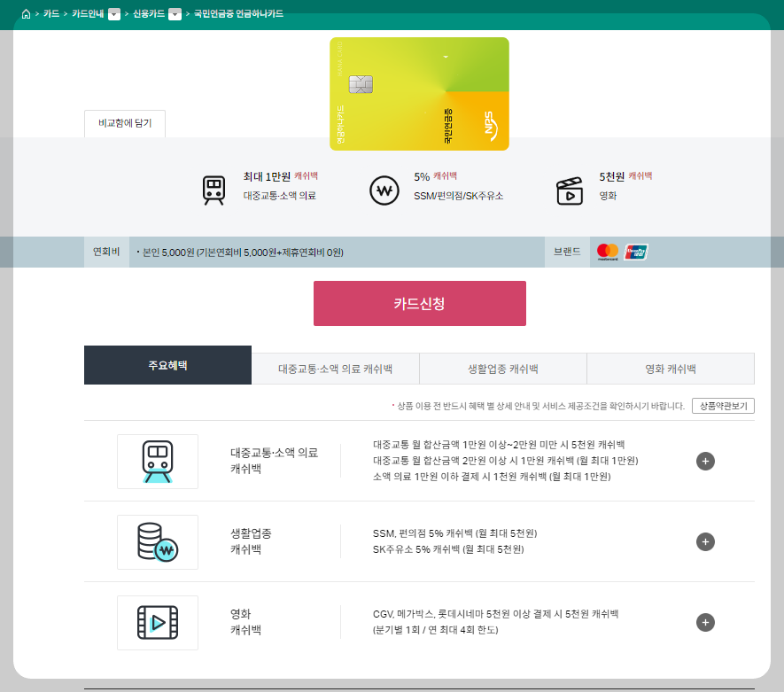Click the 대중교통·소액 의료 summary text
Screen dimensions: 784x692
(x=280, y=196)
